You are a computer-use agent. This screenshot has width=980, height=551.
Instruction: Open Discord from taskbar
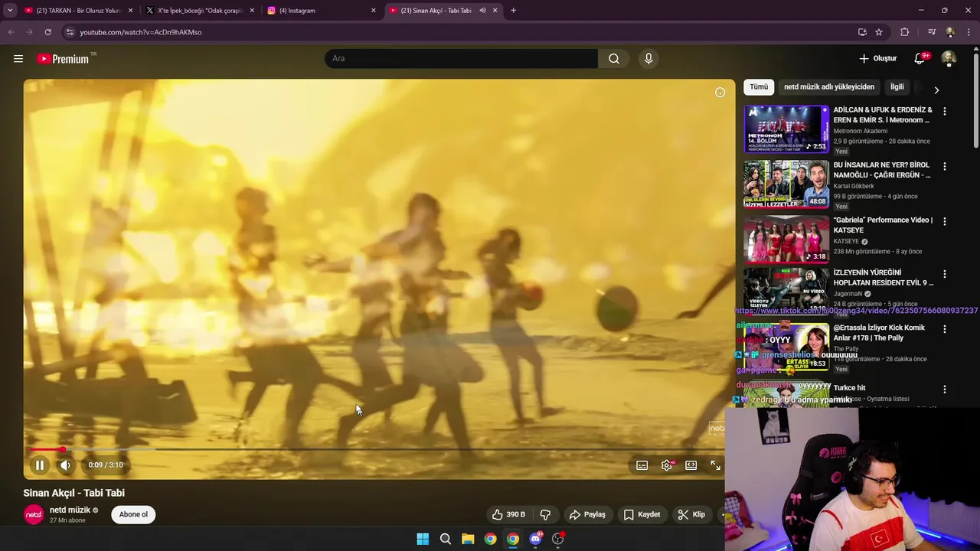click(x=535, y=539)
